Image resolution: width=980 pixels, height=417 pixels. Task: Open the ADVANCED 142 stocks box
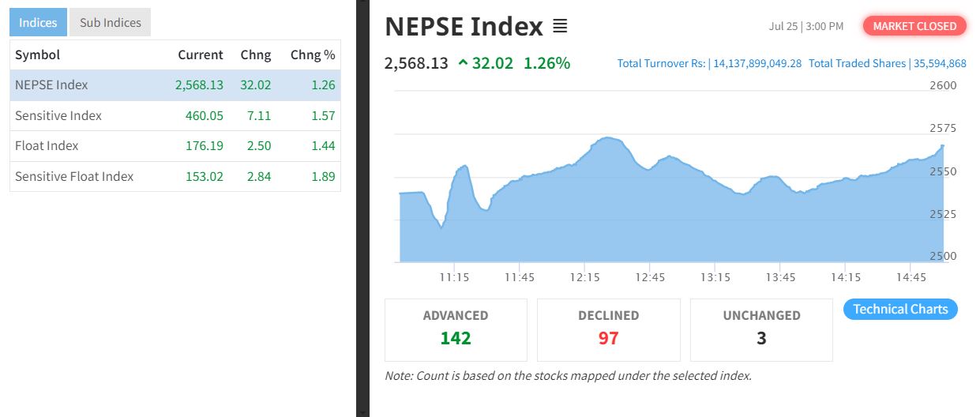pos(456,329)
